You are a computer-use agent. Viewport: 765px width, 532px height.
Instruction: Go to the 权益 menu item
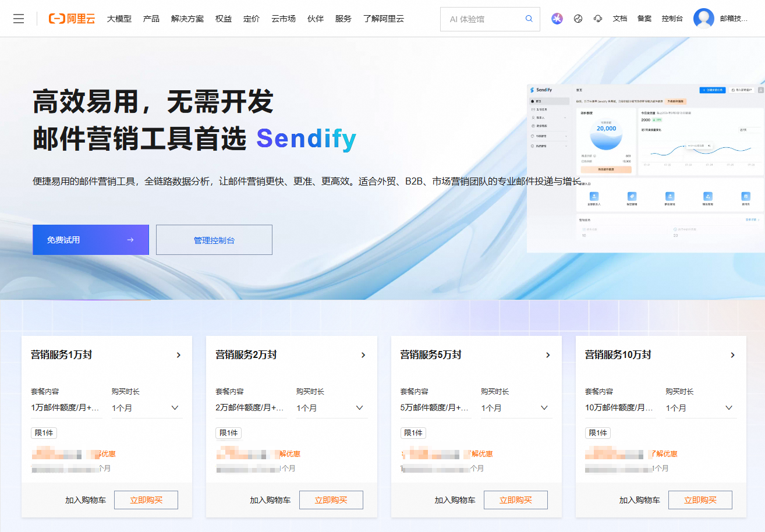tap(224, 19)
